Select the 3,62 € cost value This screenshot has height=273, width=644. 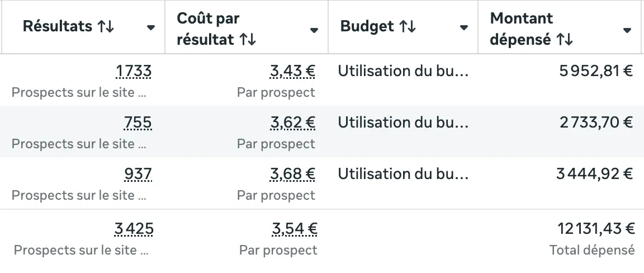292,123
